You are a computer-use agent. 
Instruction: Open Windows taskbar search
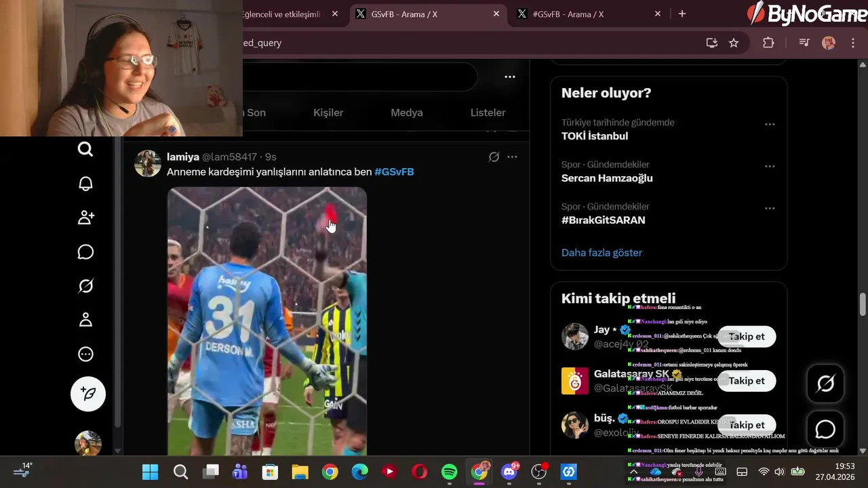pyautogui.click(x=180, y=472)
